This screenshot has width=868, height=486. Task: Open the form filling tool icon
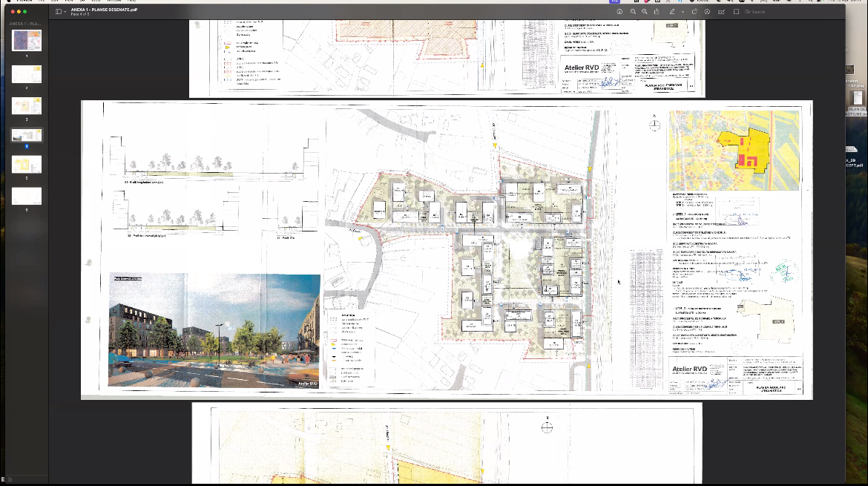click(x=722, y=12)
